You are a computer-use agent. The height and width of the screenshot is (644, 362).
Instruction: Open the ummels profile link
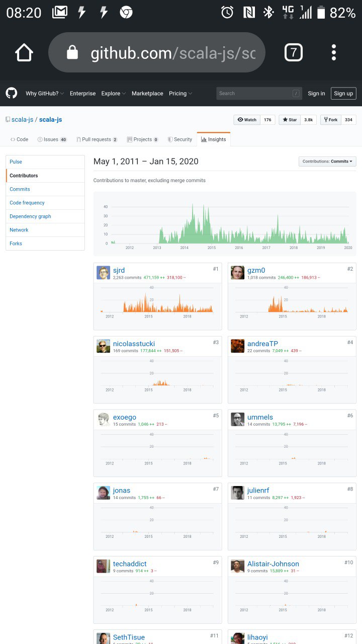[x=260, y=417]
